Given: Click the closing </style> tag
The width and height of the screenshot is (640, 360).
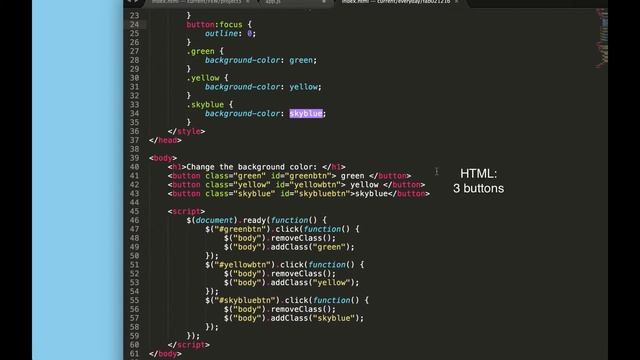Looking at the screenshot, I should click(x=187, y=131).
